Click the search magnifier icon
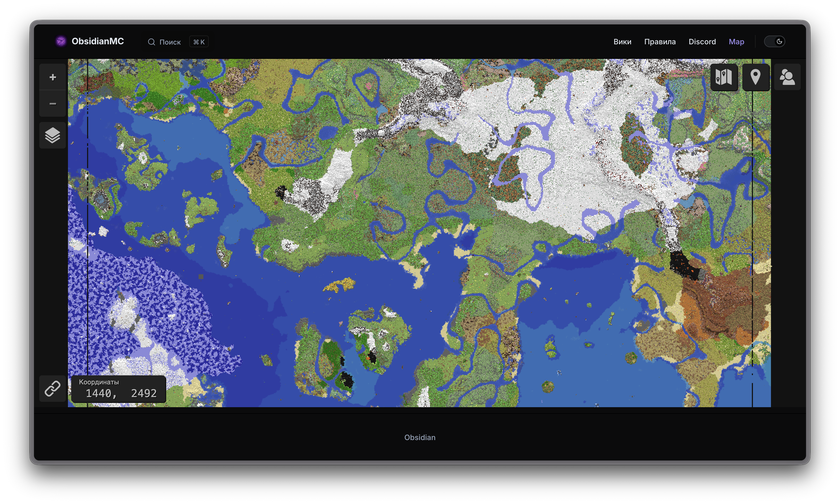This screenshot has width=840, height=504. pyautogui.click(x=152, y=42)
